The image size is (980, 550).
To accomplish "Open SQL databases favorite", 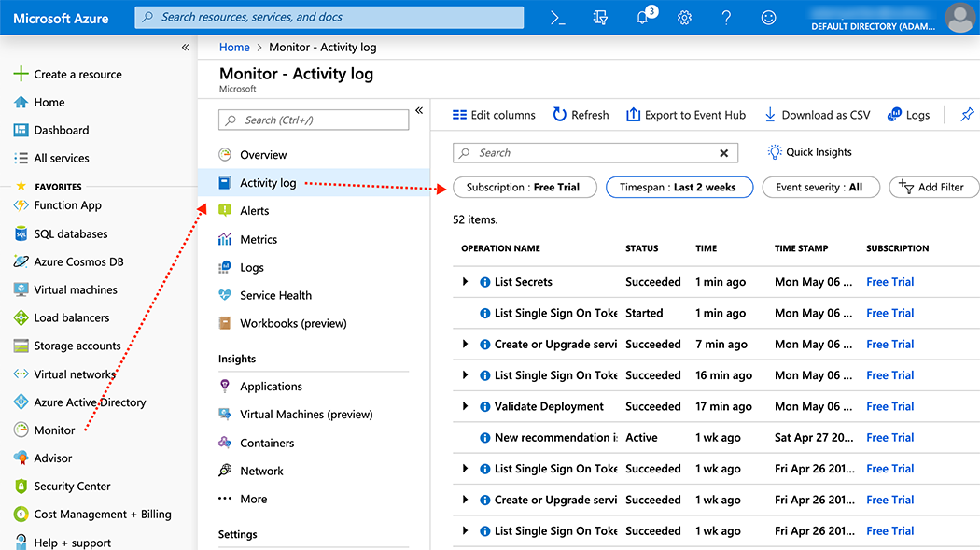I will click(x=61, y=233).
